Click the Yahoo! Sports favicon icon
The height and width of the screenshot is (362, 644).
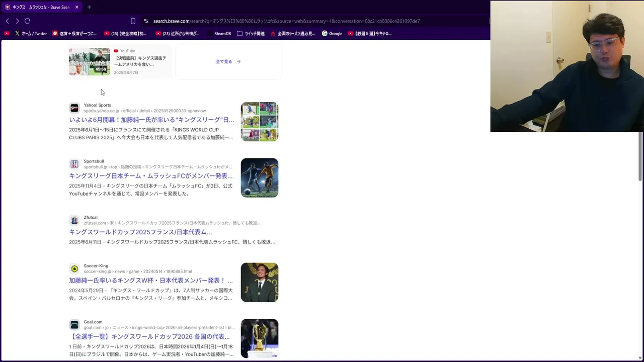[74, 108]
